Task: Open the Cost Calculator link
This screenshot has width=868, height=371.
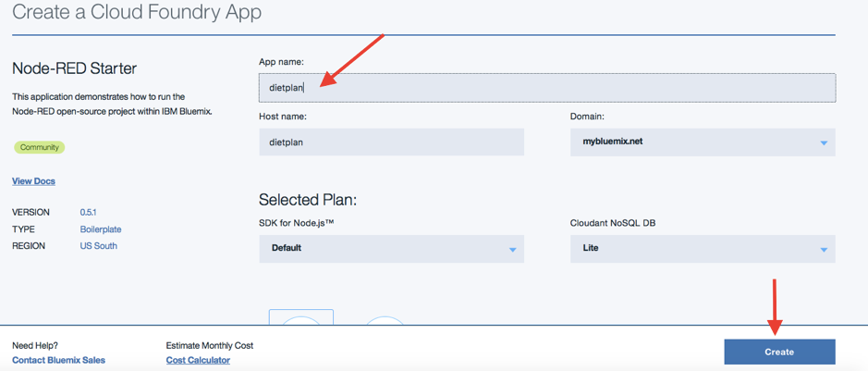Action: (x=198, y=360)
